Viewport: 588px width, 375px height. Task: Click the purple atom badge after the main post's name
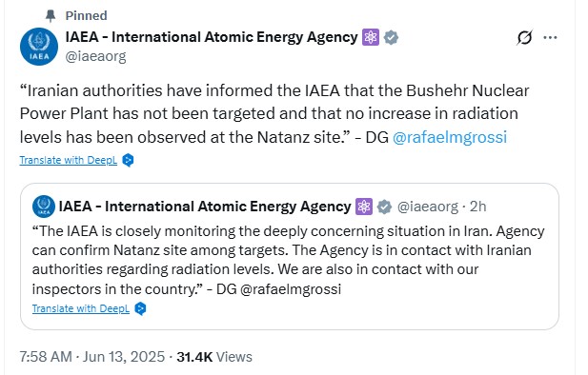[x=371, y=37]
